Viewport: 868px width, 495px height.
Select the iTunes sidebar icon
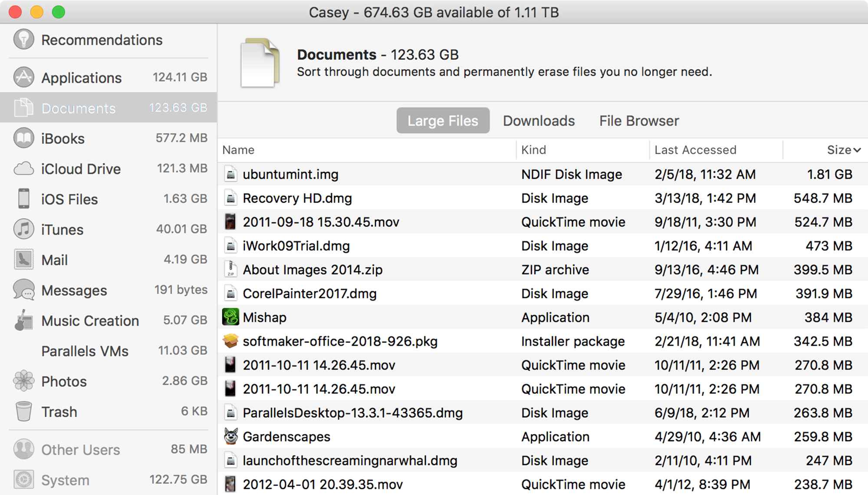[x=21, y=230]
